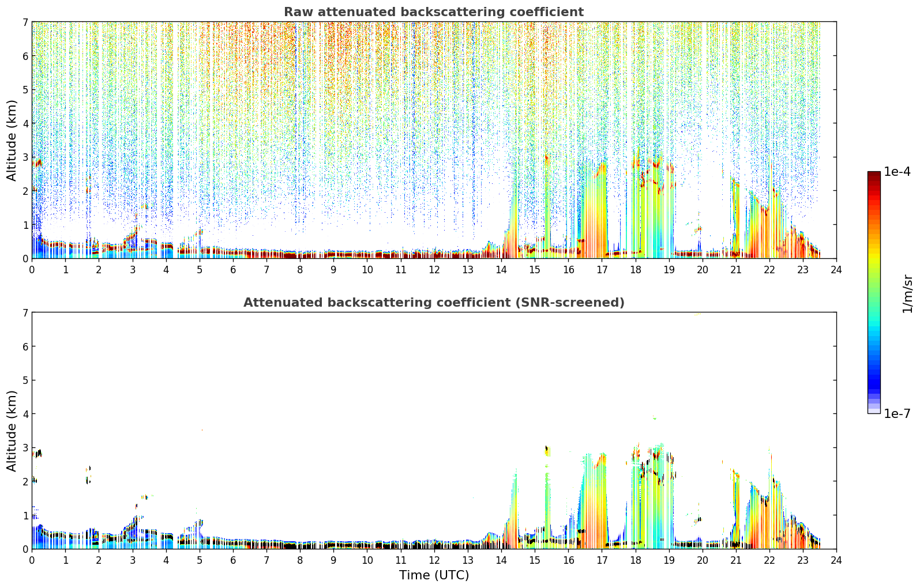
Task: Click the hour 24 tick label on bottom plot
Action: (x=836, y=560)
